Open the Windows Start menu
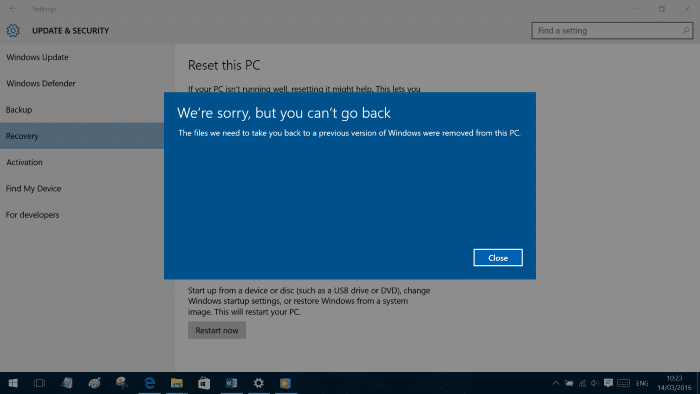 point(13,383)
